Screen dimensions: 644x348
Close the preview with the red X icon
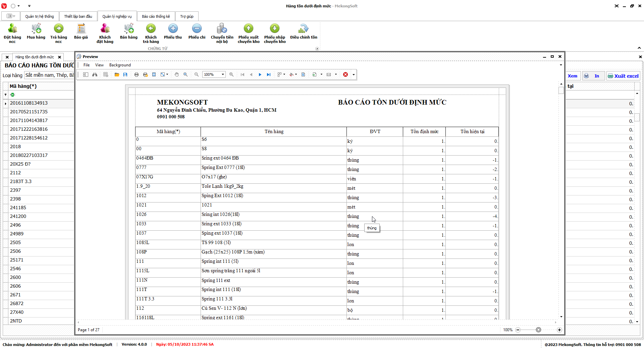[x=345, y=74]
